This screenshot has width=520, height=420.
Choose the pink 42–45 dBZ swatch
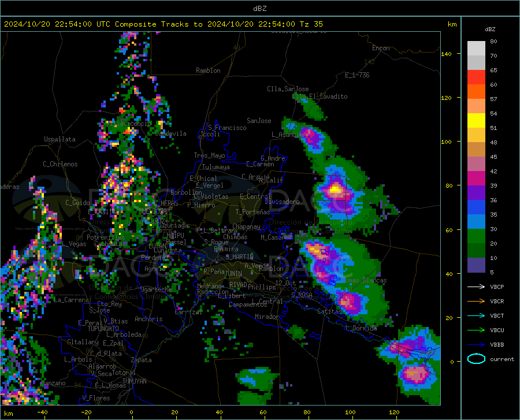click(x=476, y=164)
